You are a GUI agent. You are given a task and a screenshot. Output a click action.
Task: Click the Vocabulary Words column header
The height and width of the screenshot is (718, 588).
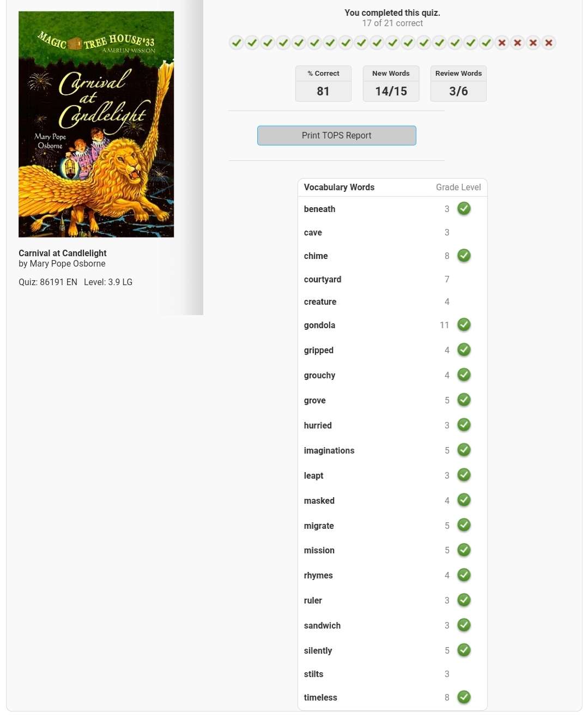339,187
